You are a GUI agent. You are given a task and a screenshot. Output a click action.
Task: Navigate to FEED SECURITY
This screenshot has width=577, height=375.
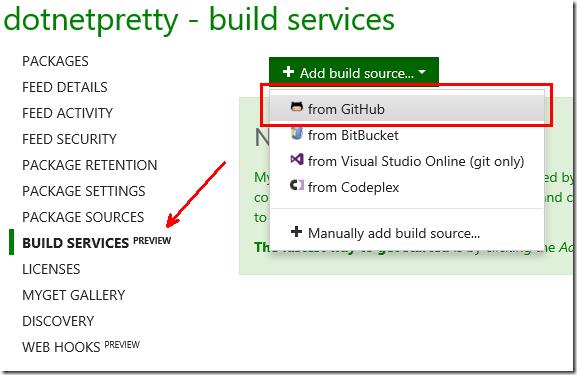69,139
